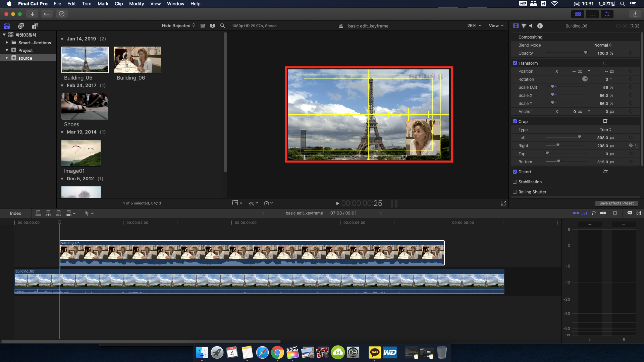Expand the source event in the sidebar

click(x=7, y=58)
